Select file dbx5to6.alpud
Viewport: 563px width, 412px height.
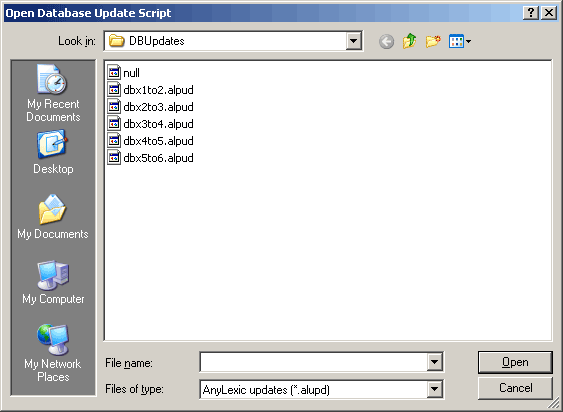pos(150,158)
